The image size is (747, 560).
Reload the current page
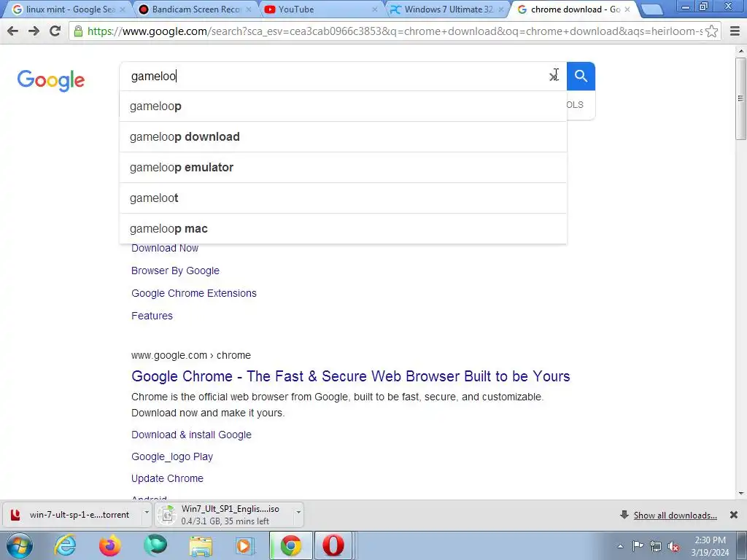(55, 31)
